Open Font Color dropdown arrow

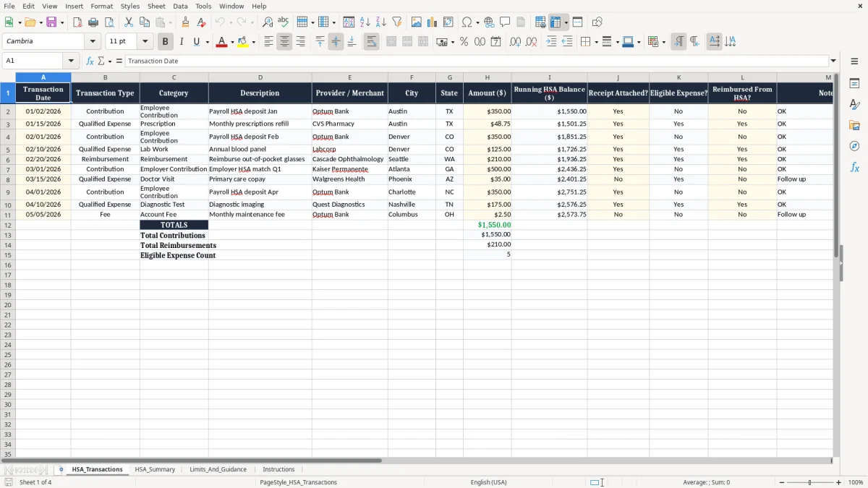(232, 42)
